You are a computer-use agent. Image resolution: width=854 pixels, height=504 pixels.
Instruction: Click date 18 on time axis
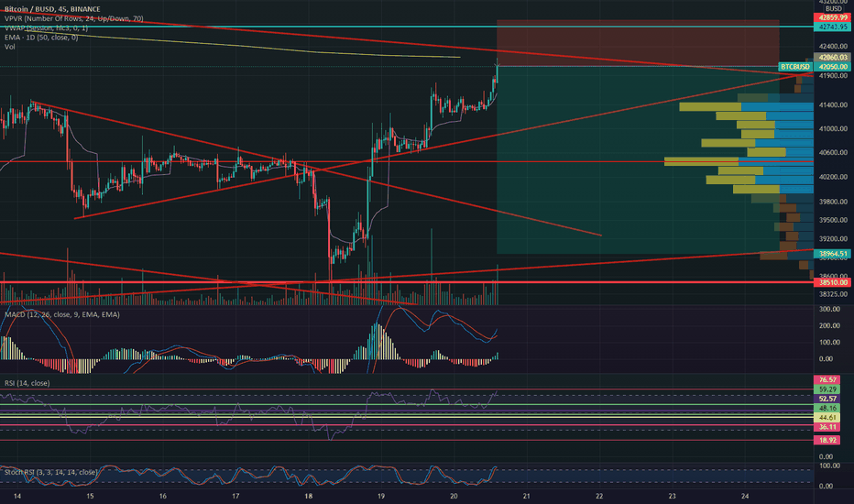(309, 496)
